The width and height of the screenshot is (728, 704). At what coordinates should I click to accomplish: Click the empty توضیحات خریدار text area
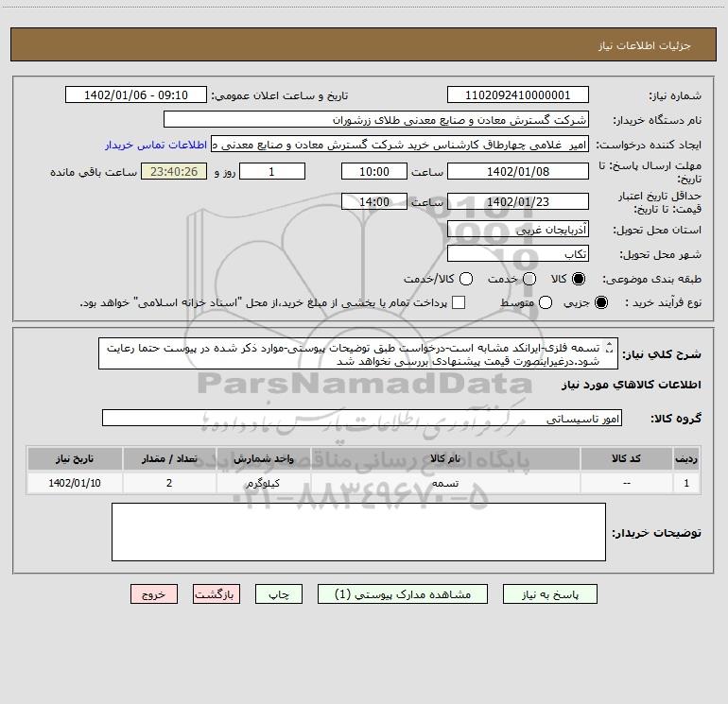[x=358, y=532]
